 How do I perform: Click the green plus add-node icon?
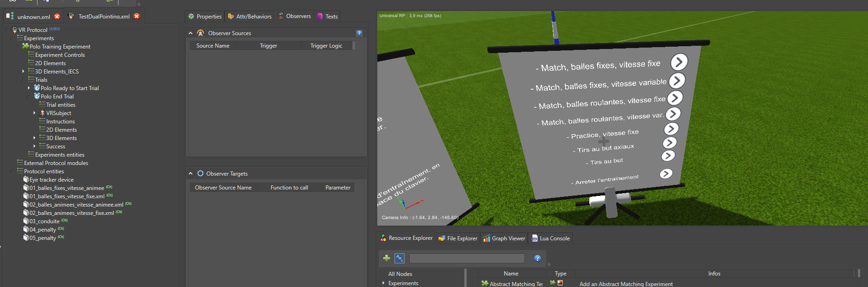tap(387, 258)
